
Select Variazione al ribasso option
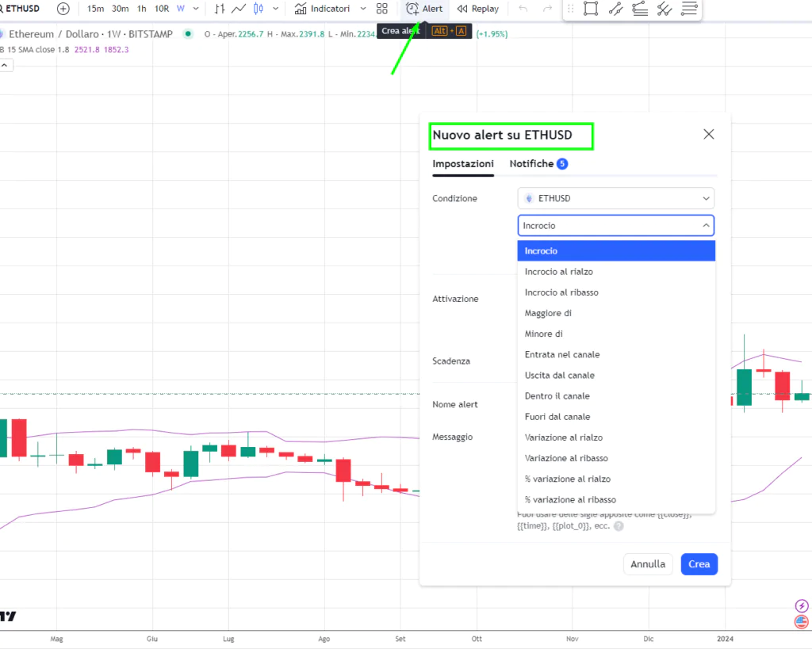tap(616, 458)
